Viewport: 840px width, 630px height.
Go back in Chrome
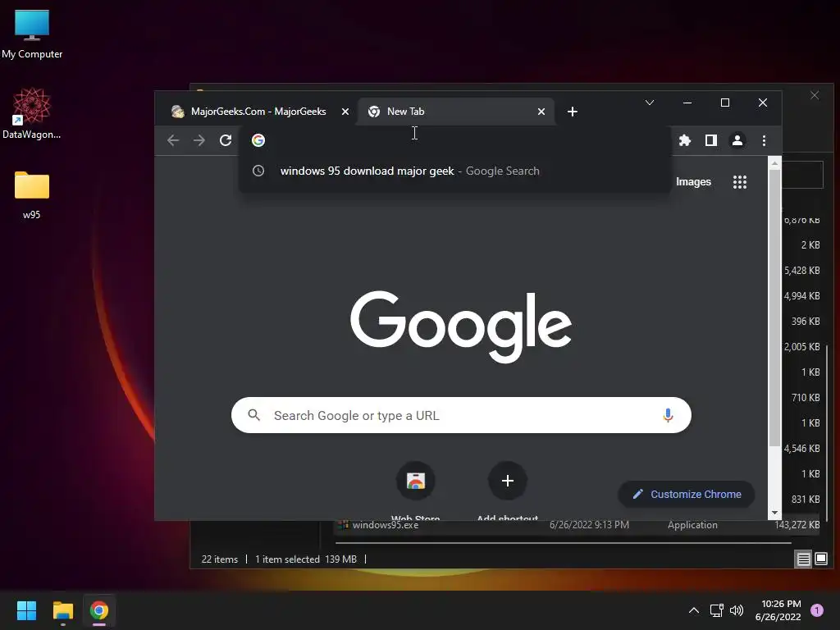(x=173, y=140)
